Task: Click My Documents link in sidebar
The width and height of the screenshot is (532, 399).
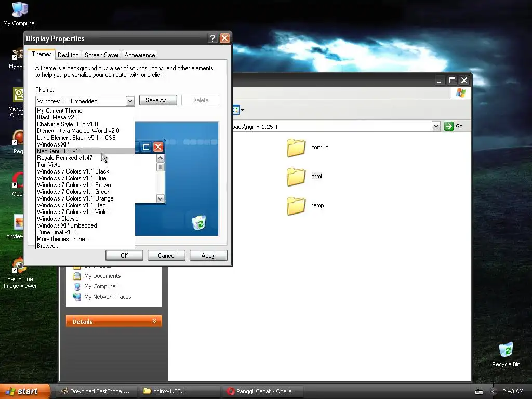Action: [x=102, y=276]
